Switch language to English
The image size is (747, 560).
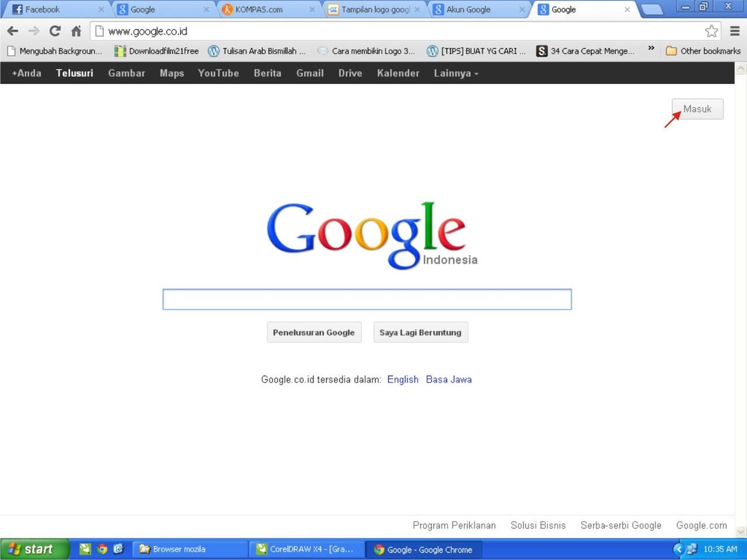click(x=403, y=379)
